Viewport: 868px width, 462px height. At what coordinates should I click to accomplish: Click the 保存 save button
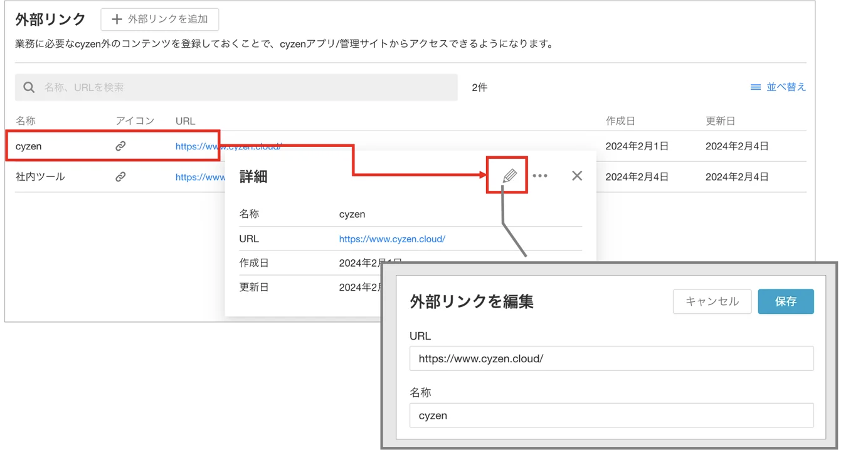pos(786,301)
